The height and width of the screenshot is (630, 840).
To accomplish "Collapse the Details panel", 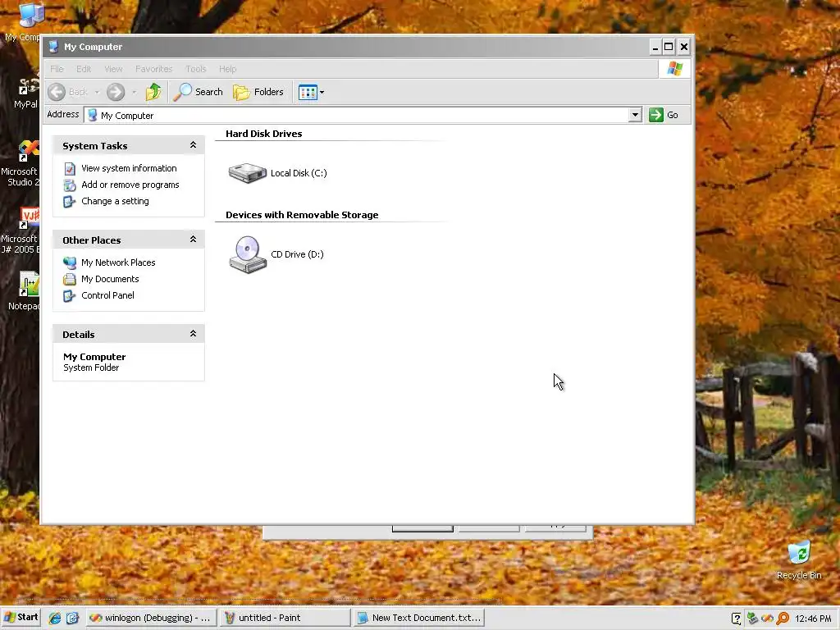I will pos(193,334).
